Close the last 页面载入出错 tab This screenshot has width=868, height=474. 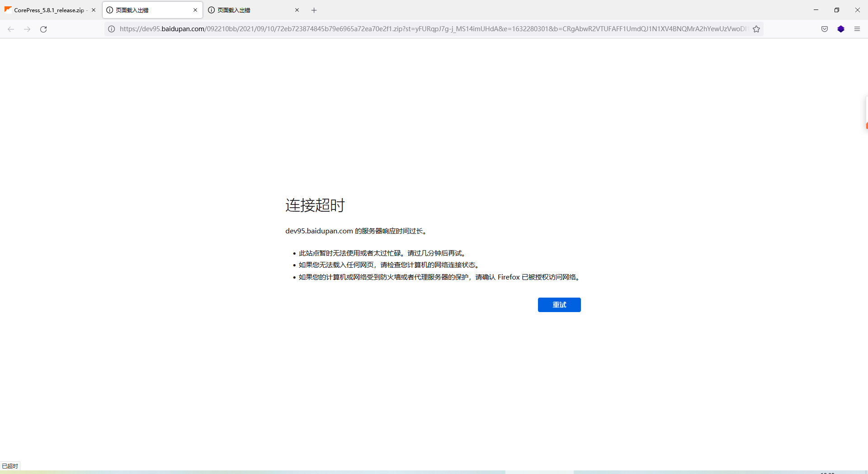point(297,10)
